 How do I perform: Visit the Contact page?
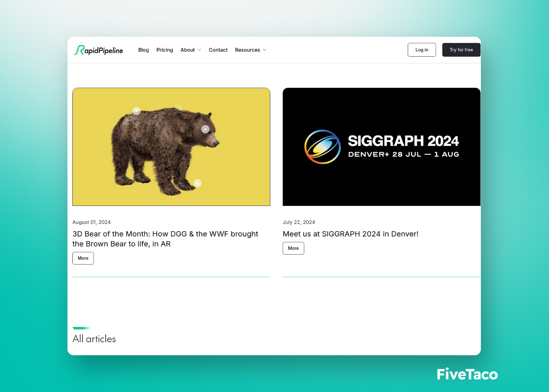(218, 50)
